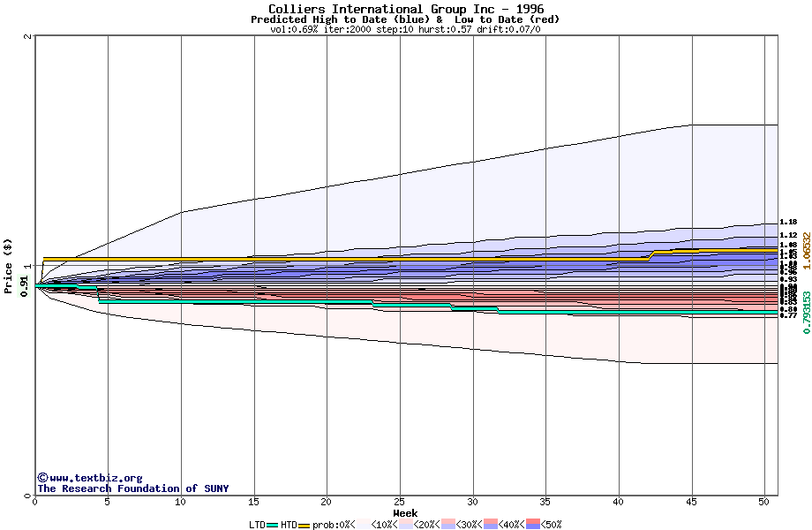Click the y-axis tick label 1
The height and width of the screenshot is (530, 812).
pos(28,266)
